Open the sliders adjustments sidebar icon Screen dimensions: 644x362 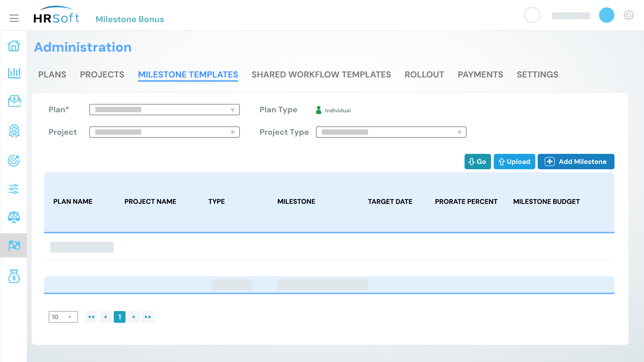pyautogui.click(x=14, y=189)
